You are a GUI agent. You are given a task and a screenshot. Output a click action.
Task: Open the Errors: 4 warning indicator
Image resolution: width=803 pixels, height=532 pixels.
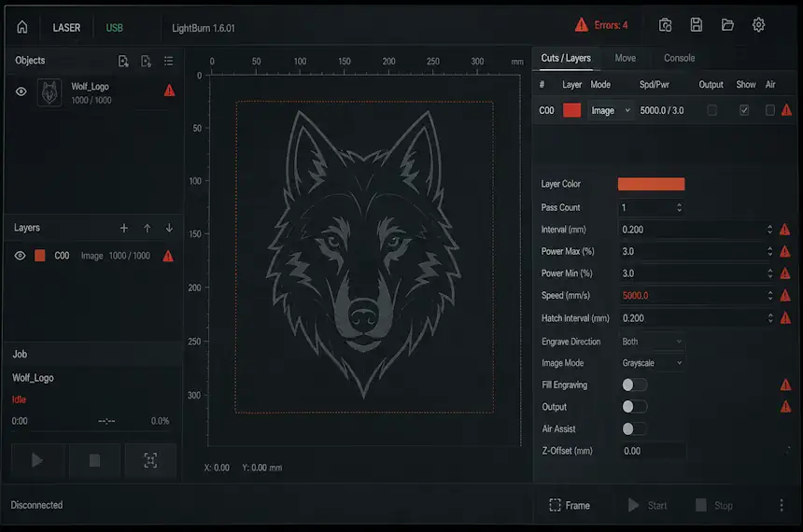601,25
